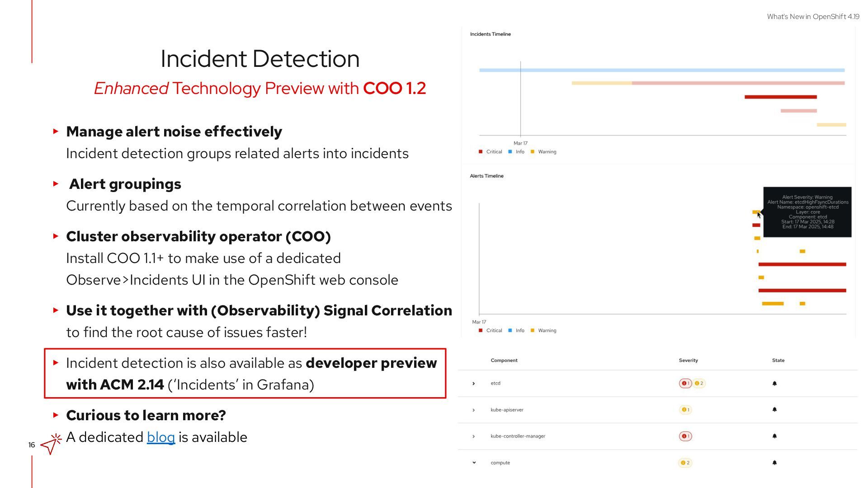The height and width of the screenshot is (488, 868).
Task: Click the State column header
Action: [778, 361]
